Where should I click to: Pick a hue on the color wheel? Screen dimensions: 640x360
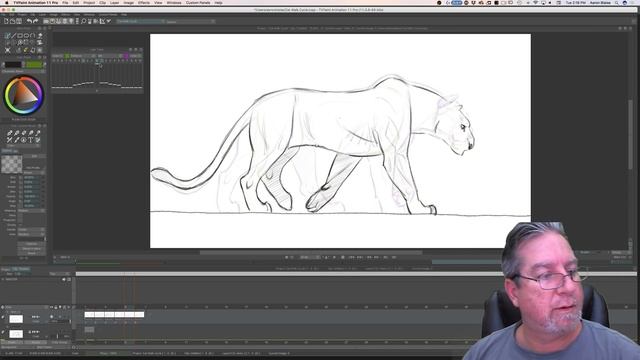point(24,96)
